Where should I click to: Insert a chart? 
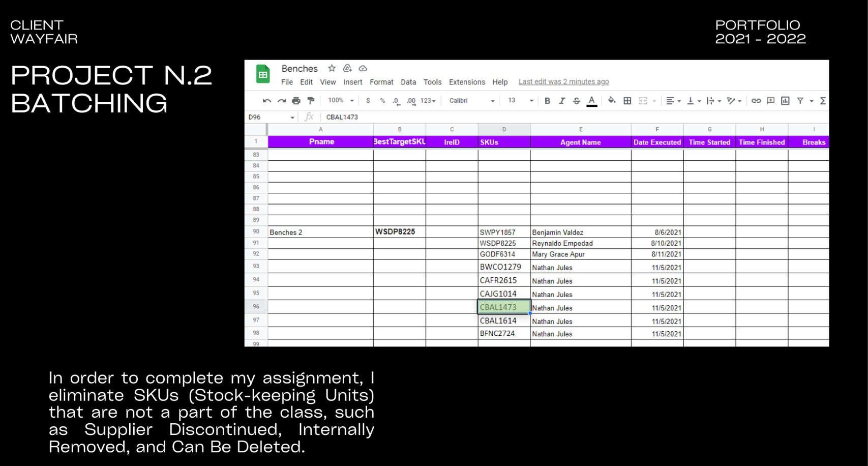point(785,101)
